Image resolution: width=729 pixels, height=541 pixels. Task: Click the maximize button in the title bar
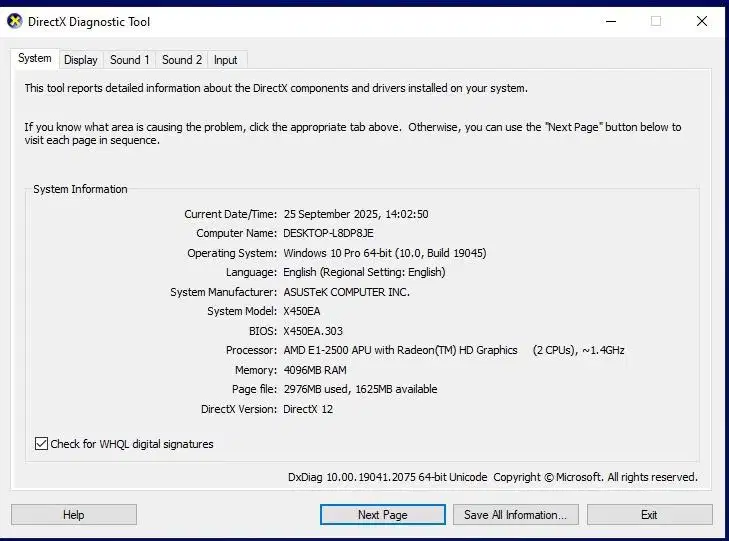click(656, 21)
